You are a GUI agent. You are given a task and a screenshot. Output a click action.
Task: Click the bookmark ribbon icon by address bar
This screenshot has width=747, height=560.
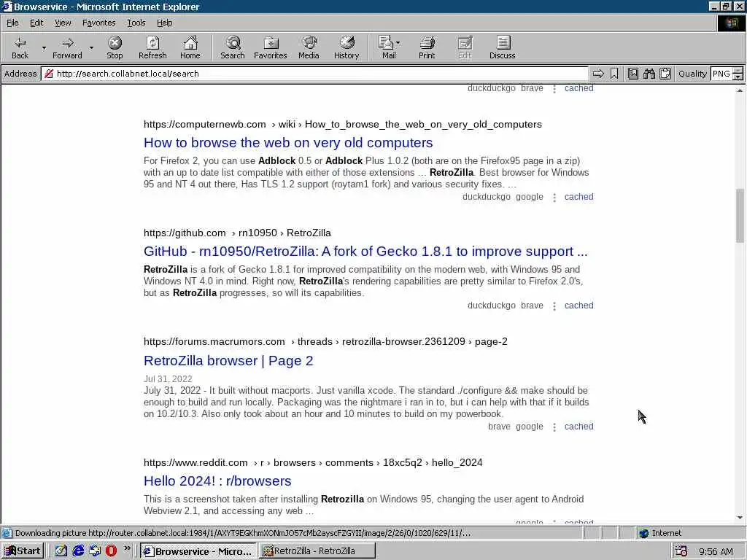tap(614, 74)
